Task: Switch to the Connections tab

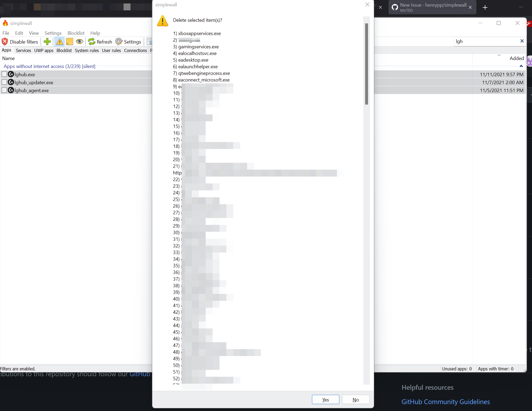Action: (136, 50)
